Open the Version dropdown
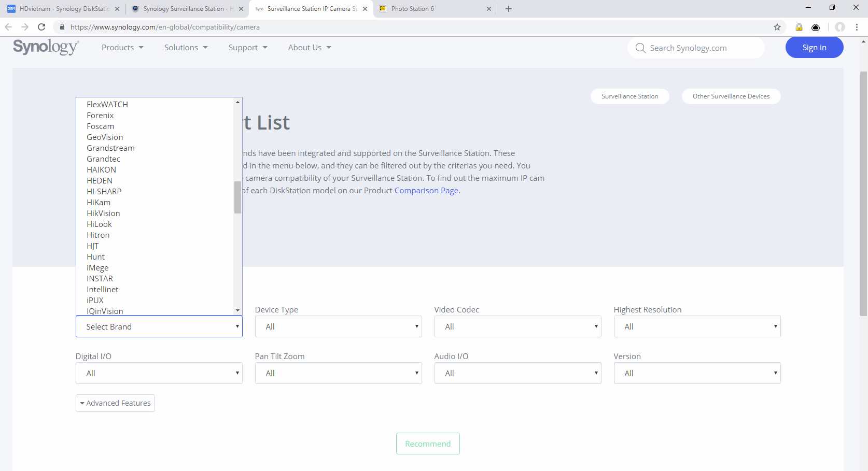The width and height of the screenshot is (868, 471). [697, 373]
